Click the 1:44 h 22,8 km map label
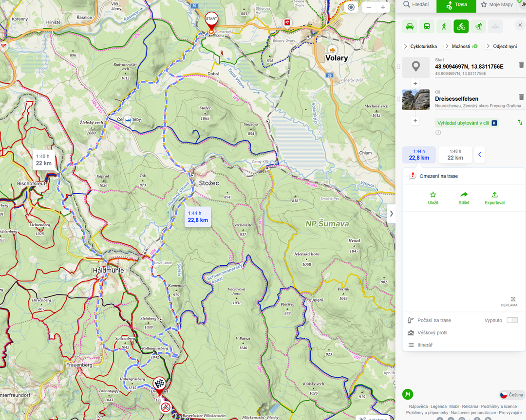Viewport: 526px width, 420px height. pyautogui.click(x=198, y=217)
